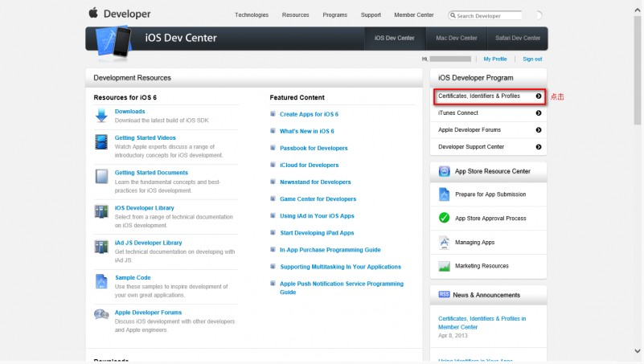This screenshot has width=644, height=364.
Task: Click the Apple logo icon
Action: tap(93, 13)
